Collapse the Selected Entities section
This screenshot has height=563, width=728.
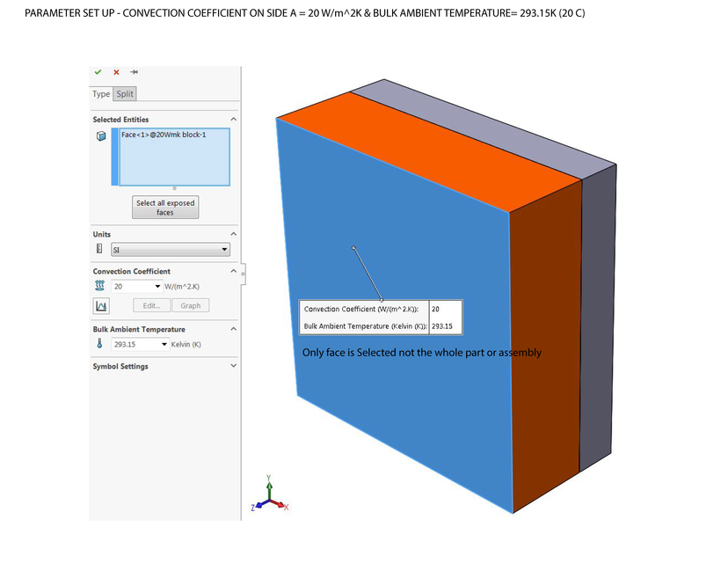coord(233,119)
